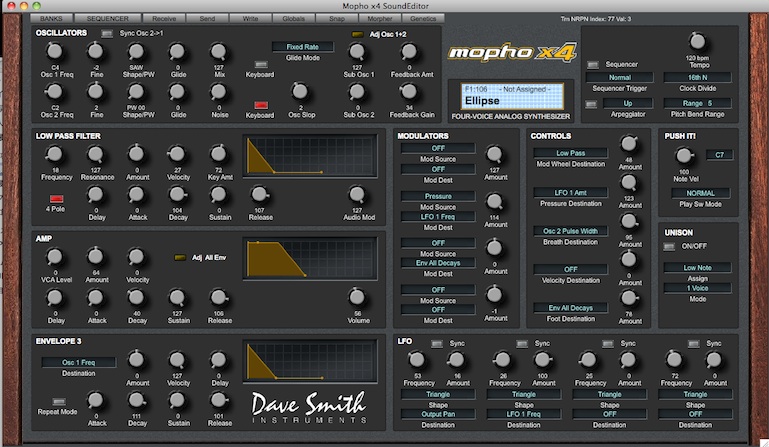Click the oscillator Mix knob
This screenshot has height=447, width=769.
(218, 51)
